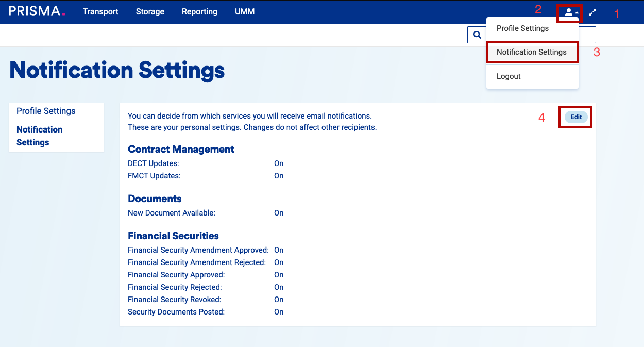The image size is (644, 347).
Task: Select Notification Settings in the left sidebar
Action: (39, 136)
